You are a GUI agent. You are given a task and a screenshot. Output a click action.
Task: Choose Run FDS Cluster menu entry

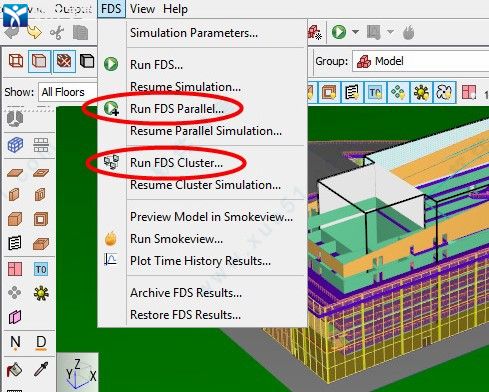click(x=176, y=163)
